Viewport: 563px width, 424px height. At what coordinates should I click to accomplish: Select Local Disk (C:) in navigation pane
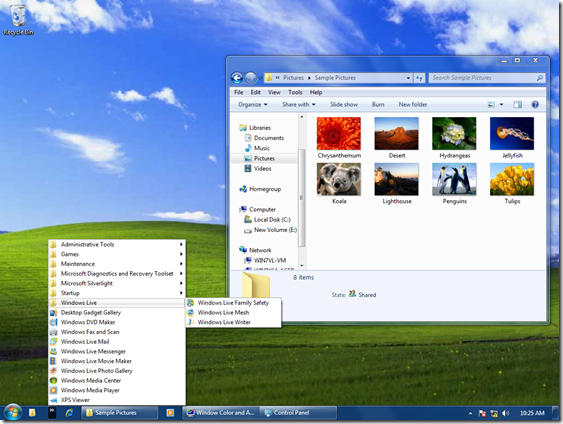(x=267, y=219)
